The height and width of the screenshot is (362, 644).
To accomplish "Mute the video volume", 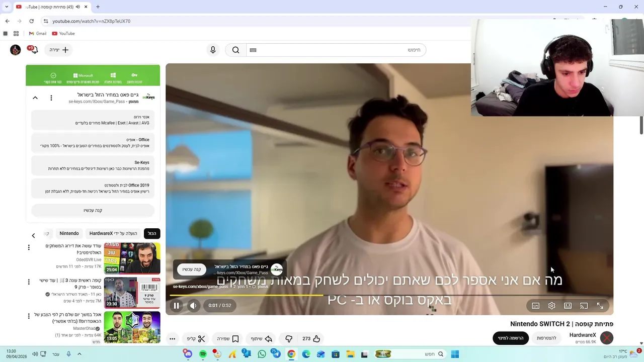I will click(x=193, y=306).
